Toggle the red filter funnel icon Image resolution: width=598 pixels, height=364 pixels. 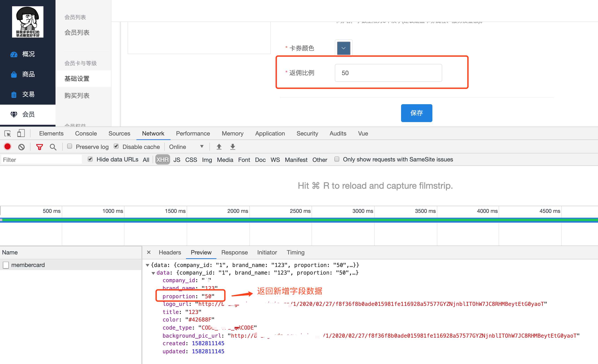[39, 147]
